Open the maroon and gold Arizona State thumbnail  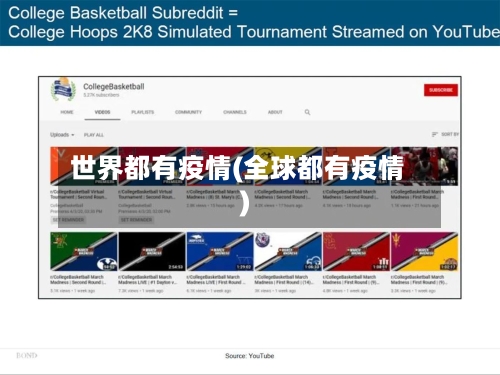click(424, 251)
